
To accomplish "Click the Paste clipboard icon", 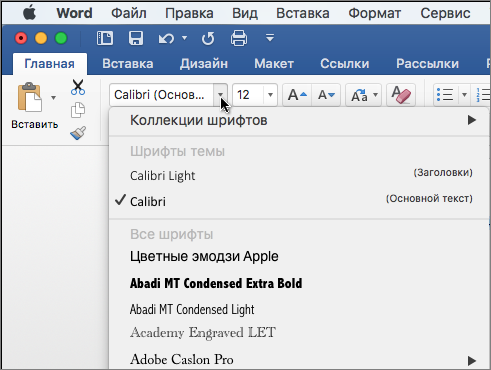I will pos(30,97).
